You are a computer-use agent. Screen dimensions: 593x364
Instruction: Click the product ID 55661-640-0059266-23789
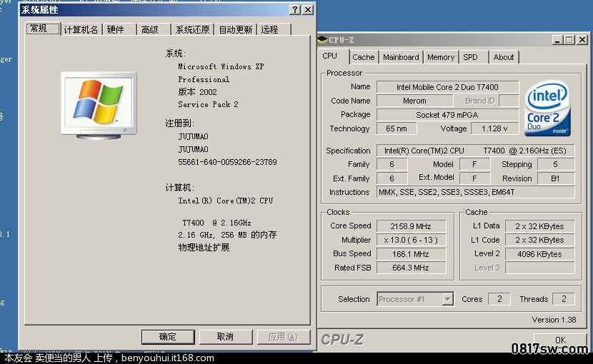pos(227,162)
